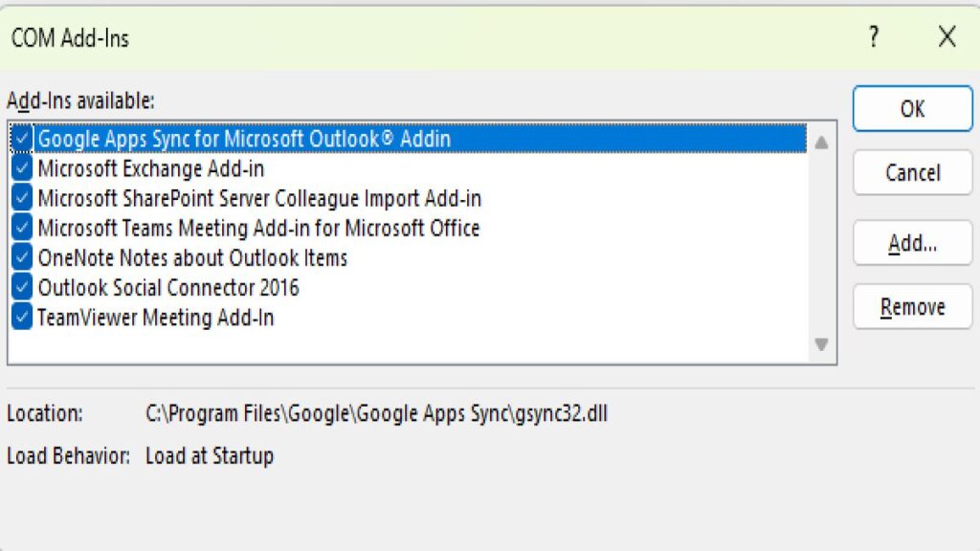This screenshot has width=980, height=551.
Task: Uncheck the TeamViewer Meeting Add-In checkbox
Action: (23, 318)
